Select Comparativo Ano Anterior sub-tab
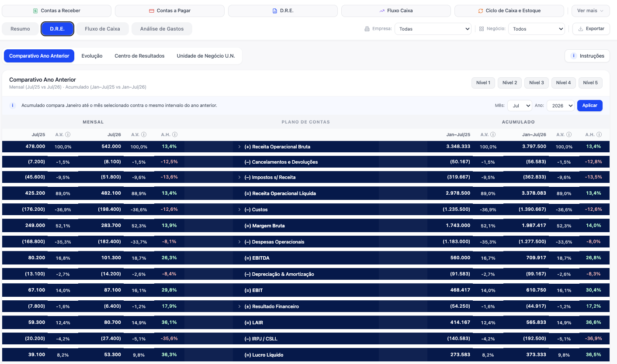This screenshot has width=617, height=364. 39,56
